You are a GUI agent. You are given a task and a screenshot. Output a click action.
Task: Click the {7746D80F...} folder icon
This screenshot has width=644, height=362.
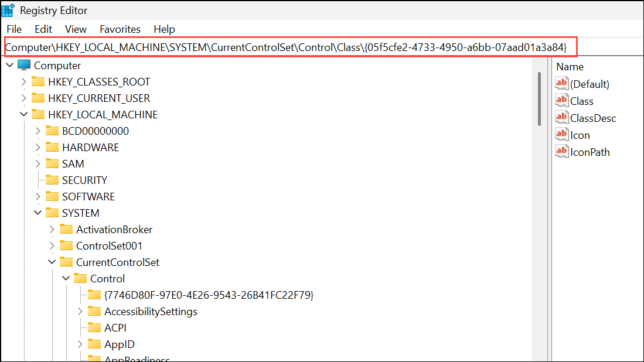coord(94,295)
